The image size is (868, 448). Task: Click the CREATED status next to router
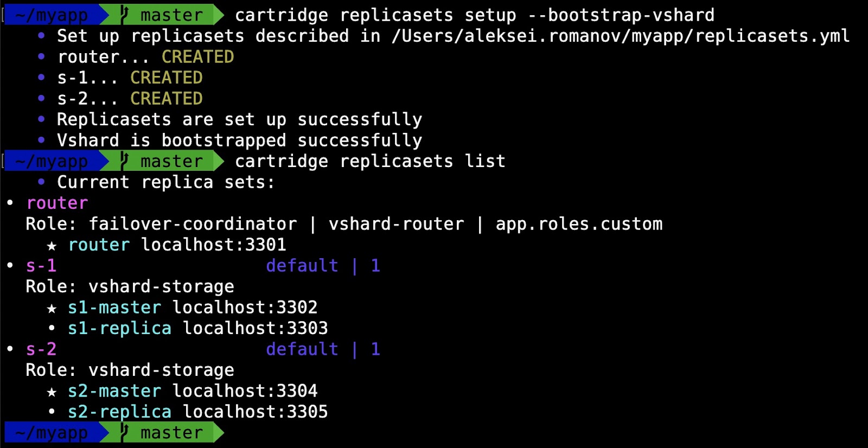pyautogui.click(x=198, y=56)
